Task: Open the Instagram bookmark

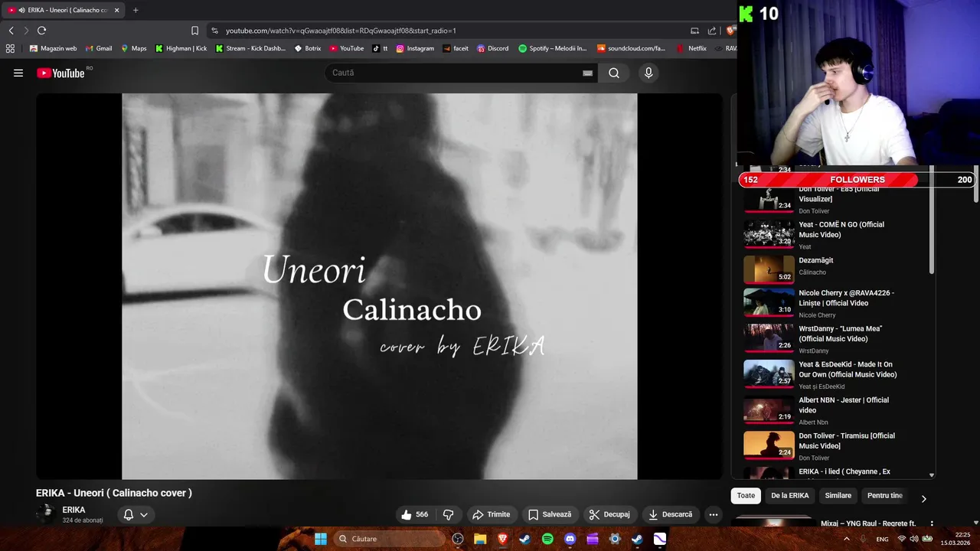Action: (x=415, y=48)
